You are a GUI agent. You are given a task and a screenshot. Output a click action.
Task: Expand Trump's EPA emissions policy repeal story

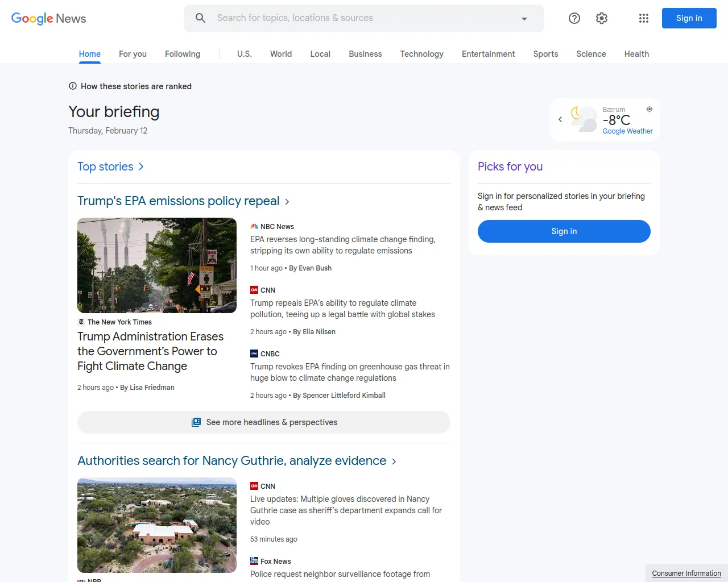point(287,201)
